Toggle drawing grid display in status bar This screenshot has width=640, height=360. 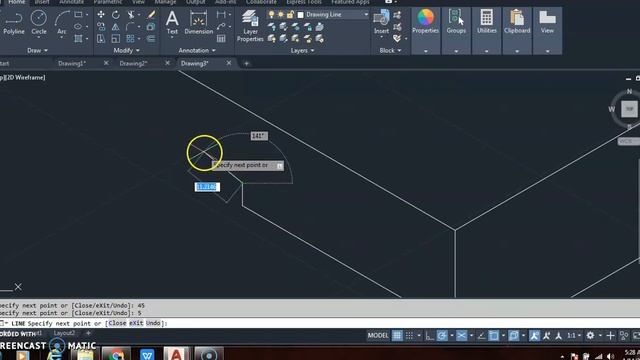pyautogui.click(x=397, y=336)
